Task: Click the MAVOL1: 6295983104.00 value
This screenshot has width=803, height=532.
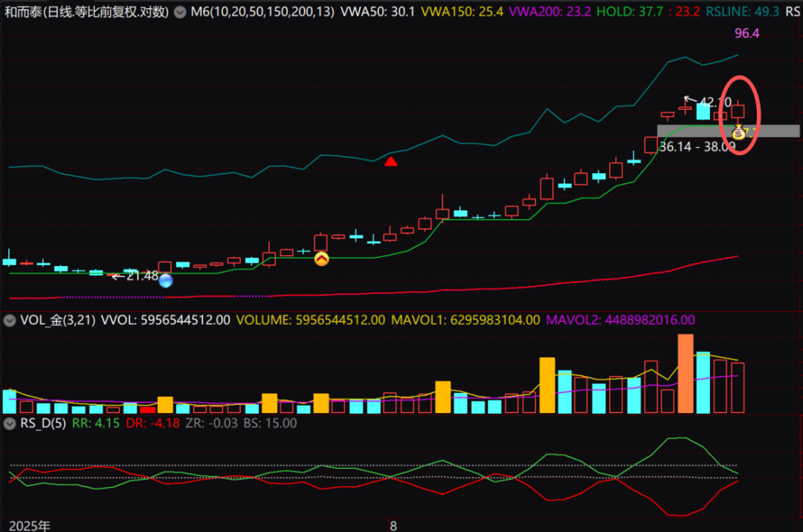Action: 465,320
